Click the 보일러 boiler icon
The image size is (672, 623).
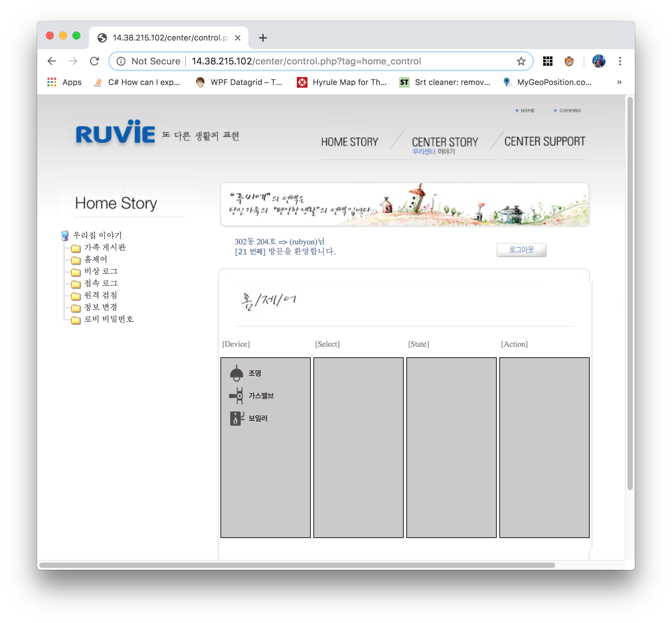[x=236, y=418]
